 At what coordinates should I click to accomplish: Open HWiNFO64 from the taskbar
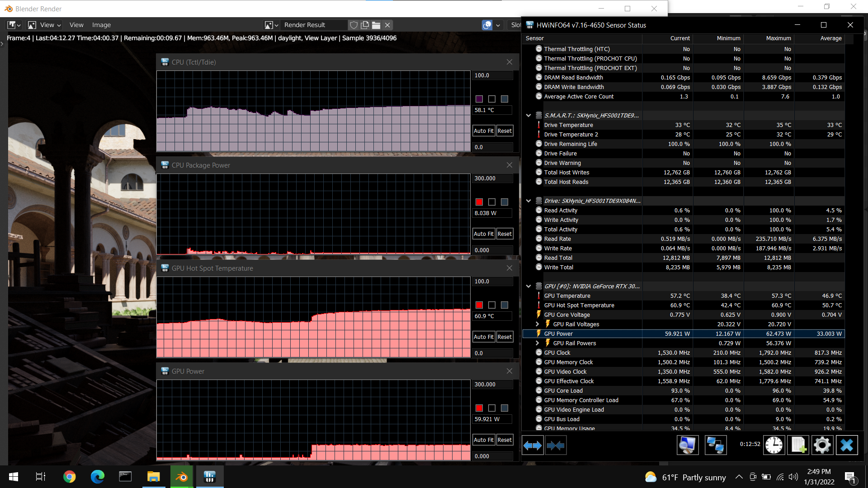click(x=209, y=477)
